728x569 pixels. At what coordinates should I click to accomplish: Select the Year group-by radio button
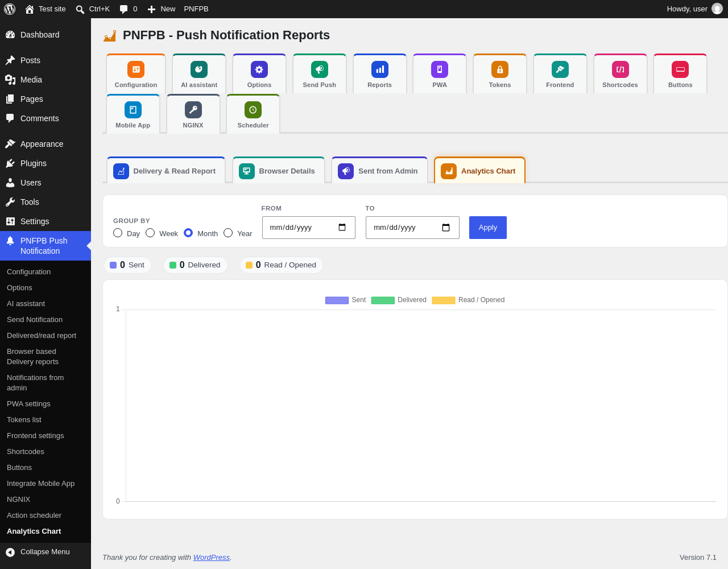(x=228, y=233)
